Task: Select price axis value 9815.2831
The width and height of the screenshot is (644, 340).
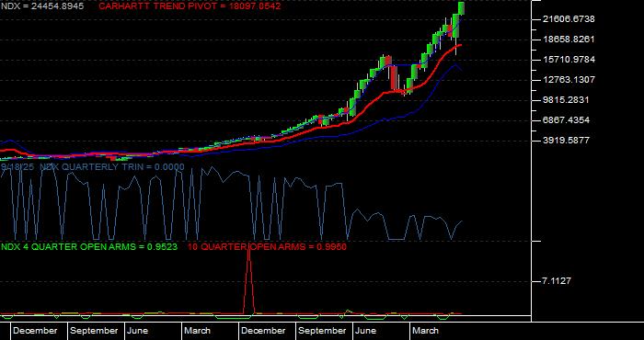Action: tap(566, 99)
